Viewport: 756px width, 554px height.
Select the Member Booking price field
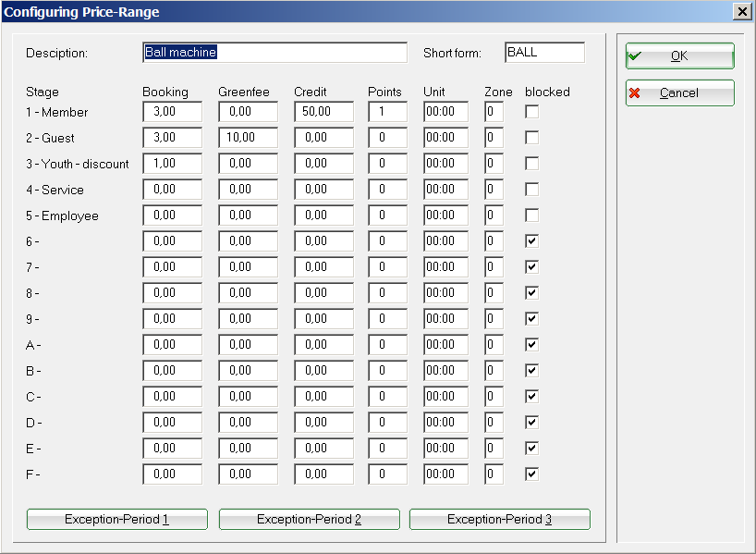(172, 112)
